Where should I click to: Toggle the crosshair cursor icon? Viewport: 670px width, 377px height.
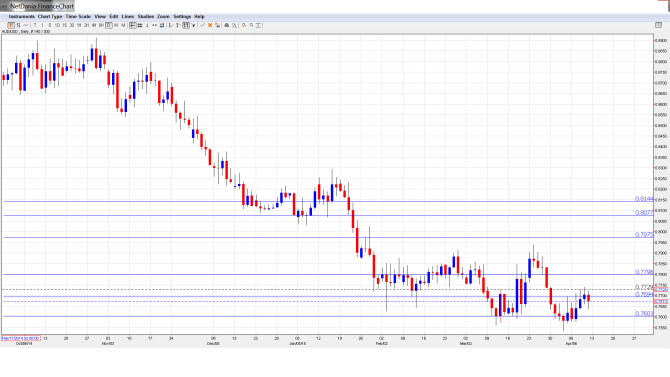coord(132,26)
